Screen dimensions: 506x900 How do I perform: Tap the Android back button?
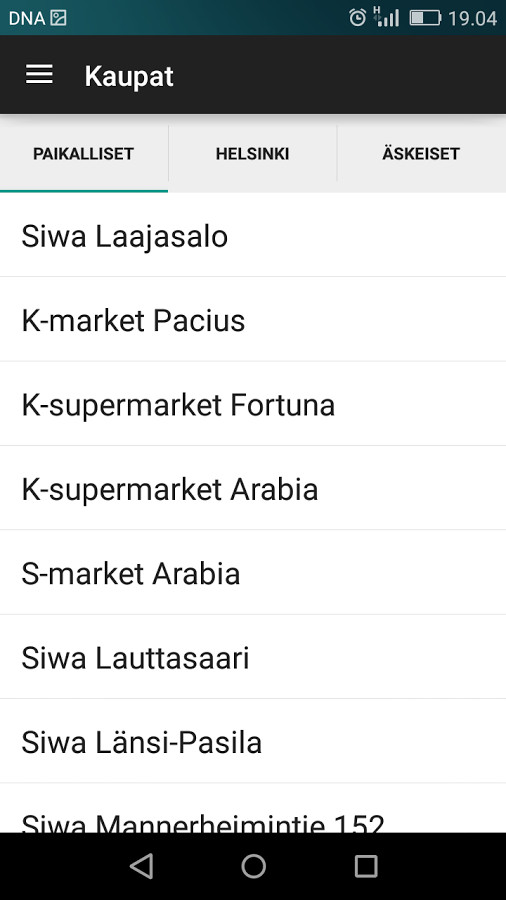tap(141, 866)
